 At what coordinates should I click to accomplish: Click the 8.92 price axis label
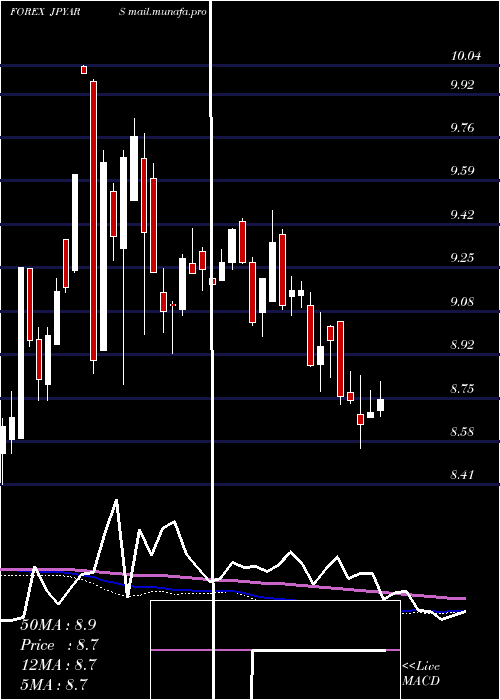[462, 345]
